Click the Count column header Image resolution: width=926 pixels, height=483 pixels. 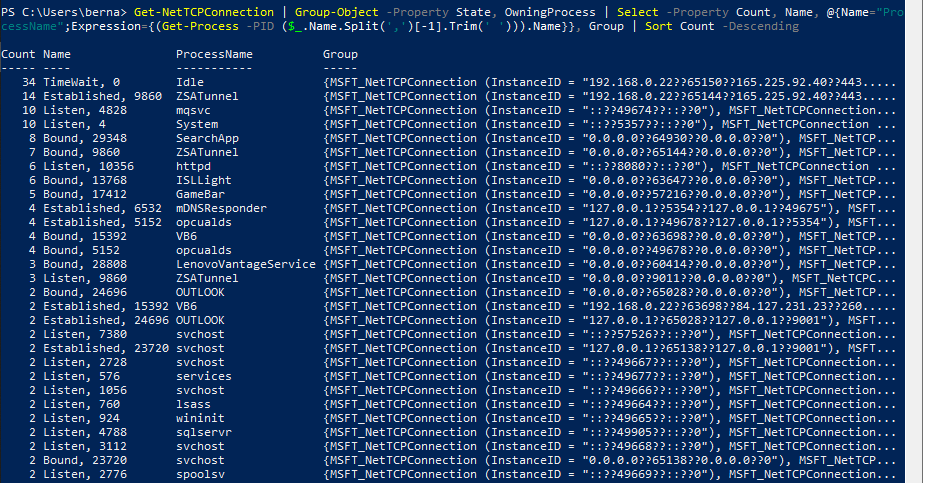18,54
